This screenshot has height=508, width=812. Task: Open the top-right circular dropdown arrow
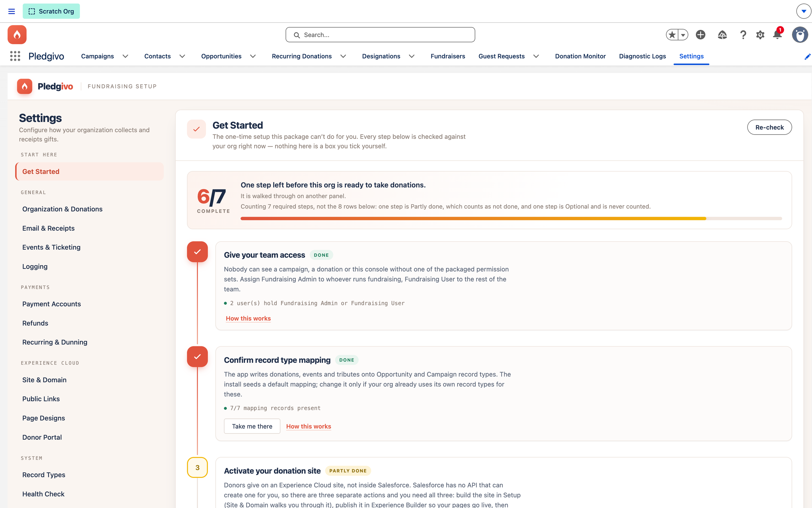[804, 11]
